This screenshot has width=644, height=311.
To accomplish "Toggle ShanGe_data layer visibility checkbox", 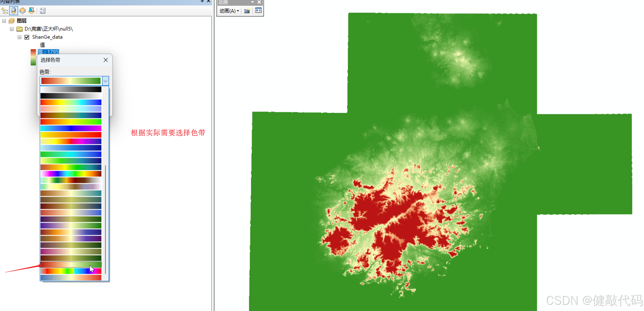I will (27, 37).
